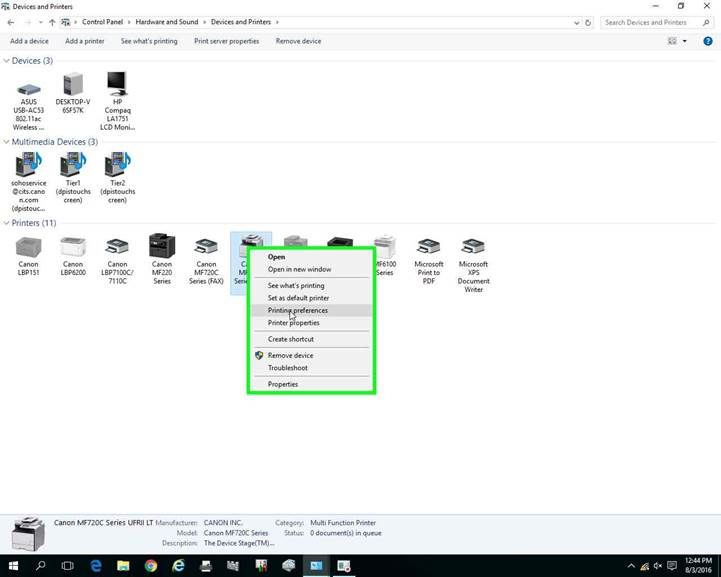Select the Canon MF720C Series (FAX) printer

(206, 260)
